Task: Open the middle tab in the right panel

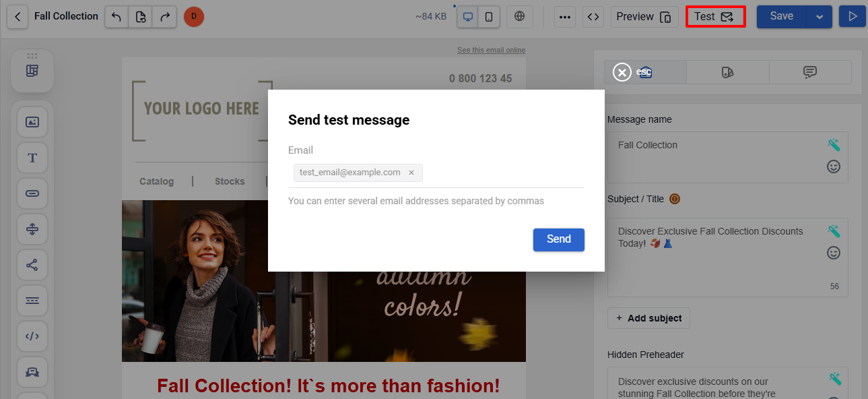Action: [727, 72]
